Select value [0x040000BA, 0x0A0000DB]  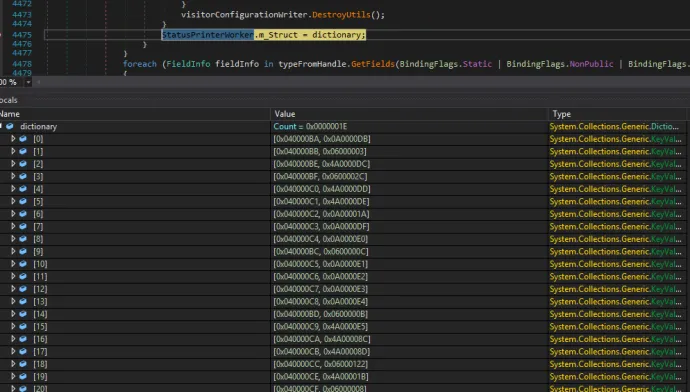(322, 139)
